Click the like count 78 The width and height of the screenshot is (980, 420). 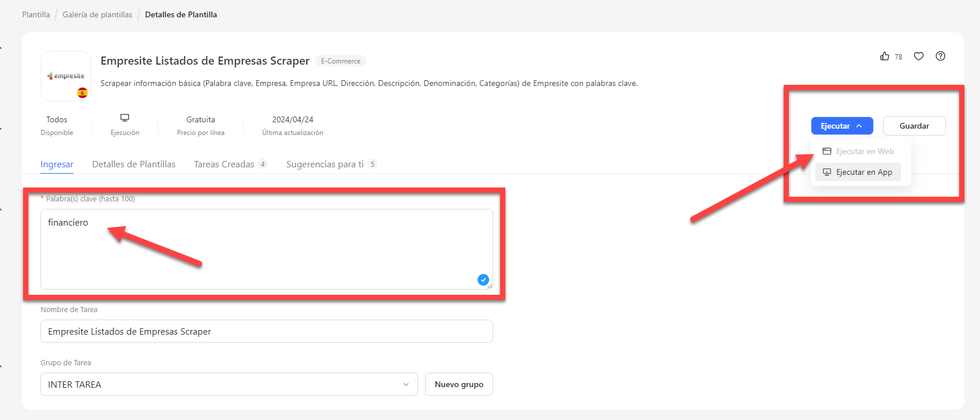(899, 57)
